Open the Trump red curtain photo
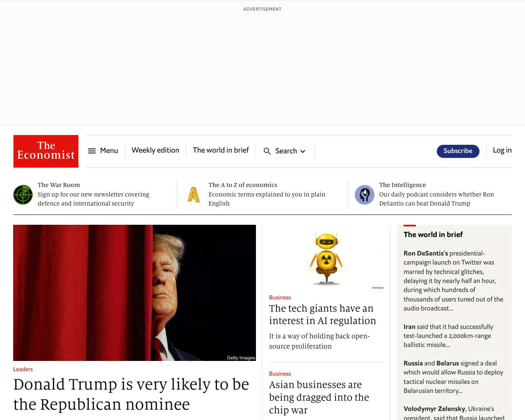This screenshot has height=420, width=525. (x=135, y=293)
